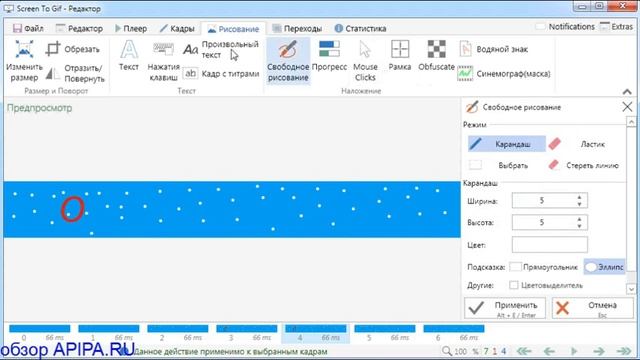
Task: Select the Текст overlay tool
Action: (x=129, y=56)
